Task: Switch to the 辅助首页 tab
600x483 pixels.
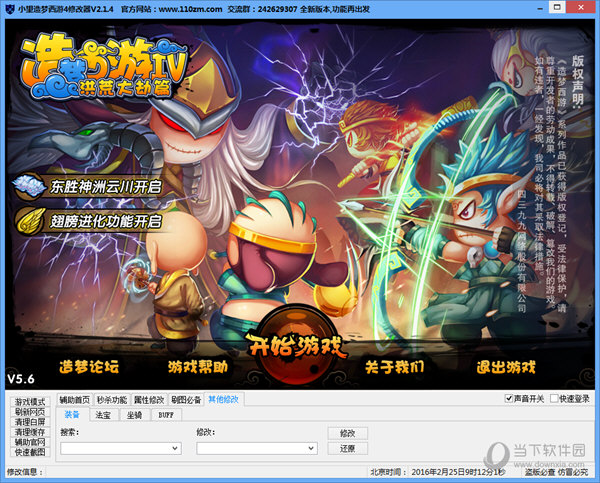Action: 75,400
